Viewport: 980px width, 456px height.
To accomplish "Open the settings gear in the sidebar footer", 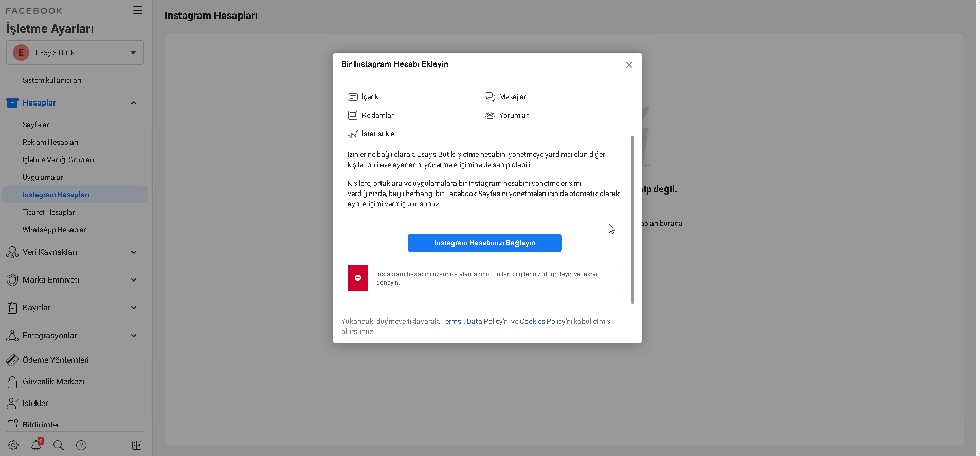I will point(13,445).
